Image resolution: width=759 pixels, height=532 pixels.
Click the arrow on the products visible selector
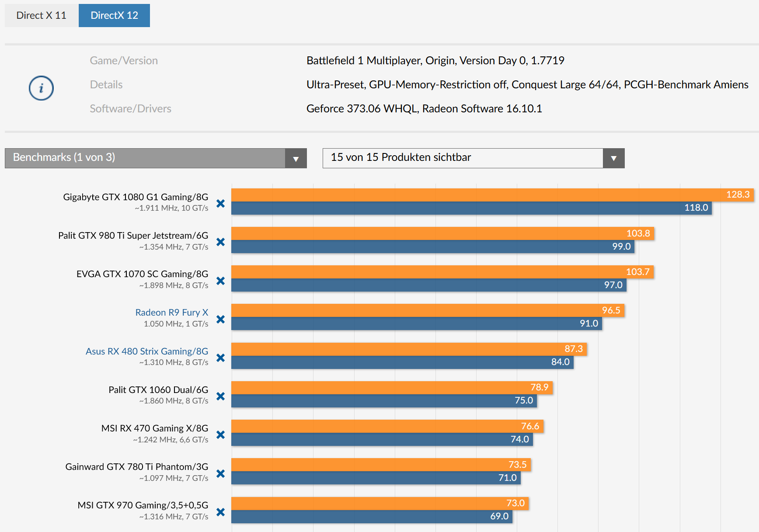coord(613,158)
